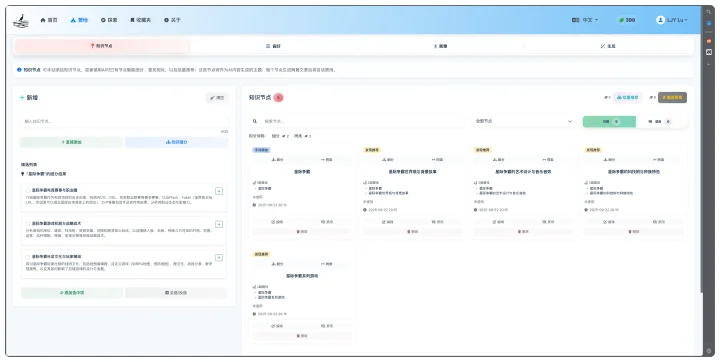Click the lightbulb icon beside 细分结果 heading
The width and height of the screenshot is (720, 362).
click(22, 175)
